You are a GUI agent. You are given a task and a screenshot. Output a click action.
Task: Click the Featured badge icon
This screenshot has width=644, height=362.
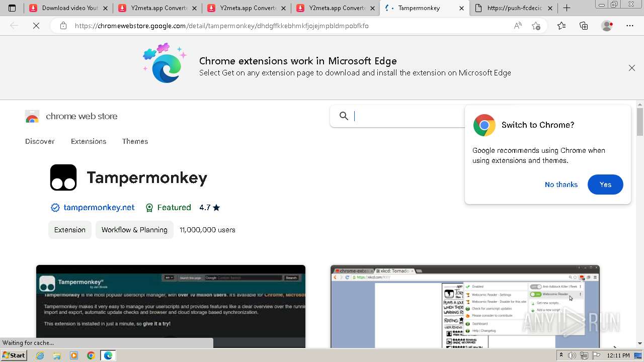(149, 208)
